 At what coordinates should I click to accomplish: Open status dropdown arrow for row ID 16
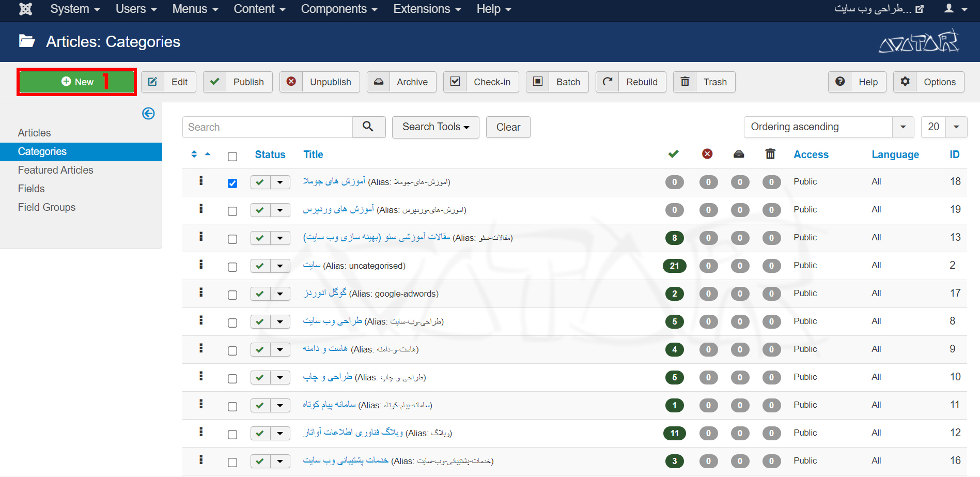click(x=280, y=461)
